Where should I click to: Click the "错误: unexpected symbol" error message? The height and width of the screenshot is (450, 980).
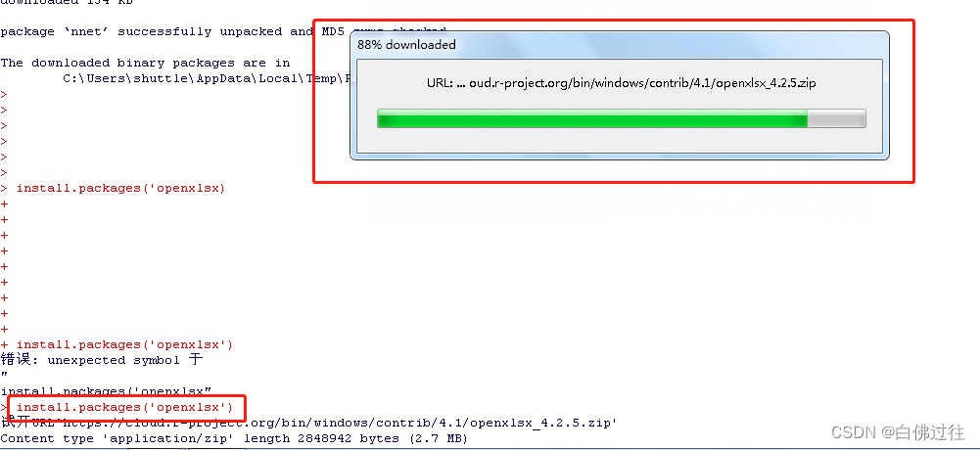(102, 360)
